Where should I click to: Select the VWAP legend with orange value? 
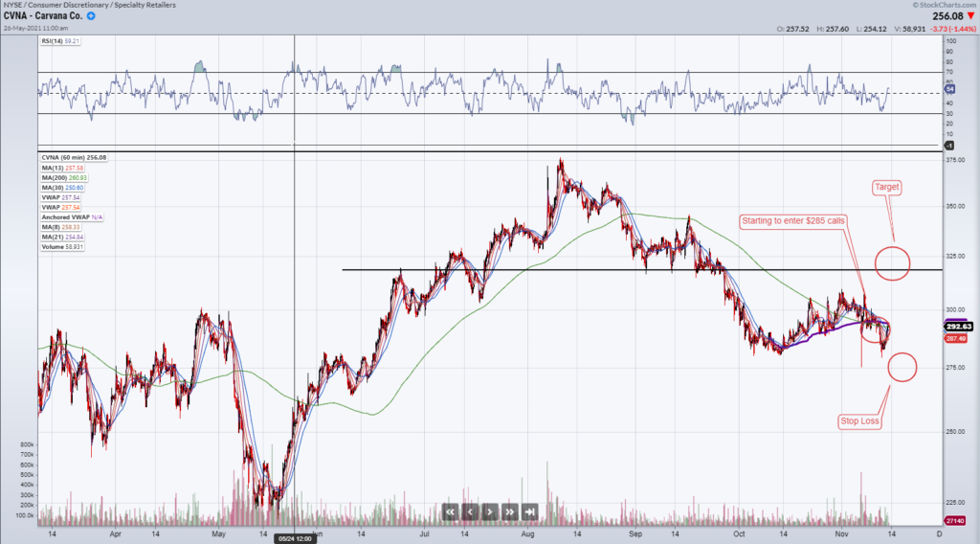(60, 207)
